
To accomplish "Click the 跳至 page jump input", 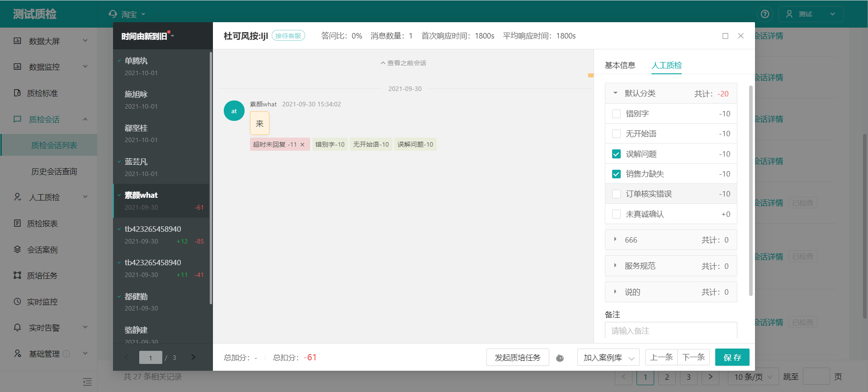I will click(816, 377).
